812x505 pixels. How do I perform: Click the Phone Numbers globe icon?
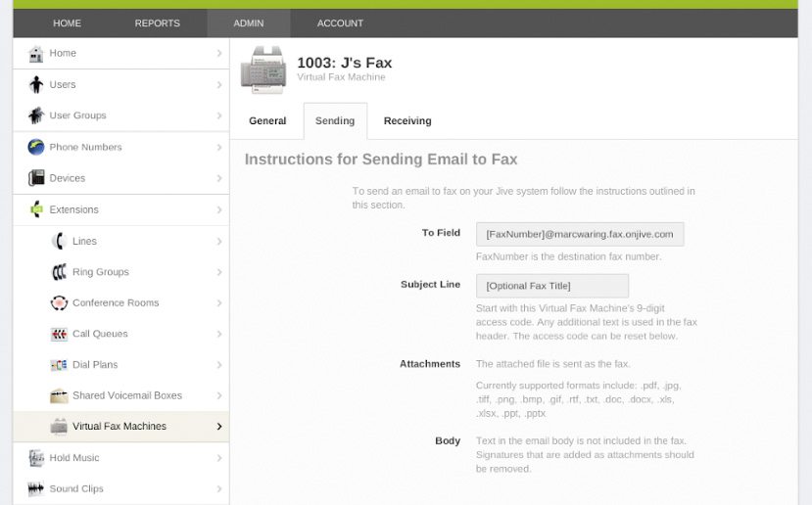(35, 147)
